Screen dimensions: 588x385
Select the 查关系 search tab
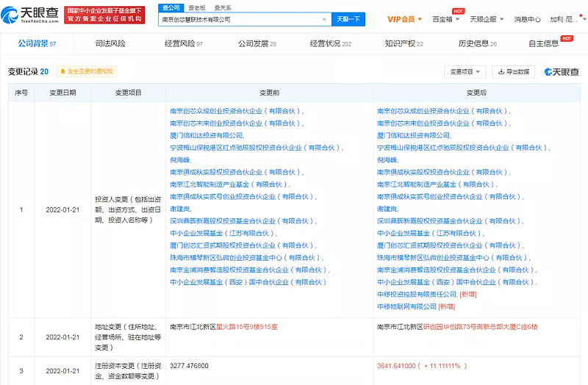coord(223,7)
